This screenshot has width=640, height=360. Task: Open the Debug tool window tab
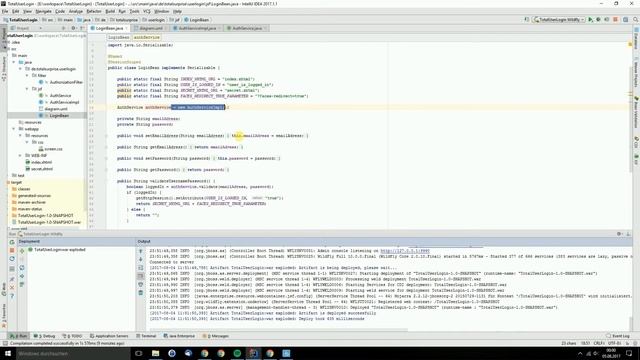tap(44, 336)
